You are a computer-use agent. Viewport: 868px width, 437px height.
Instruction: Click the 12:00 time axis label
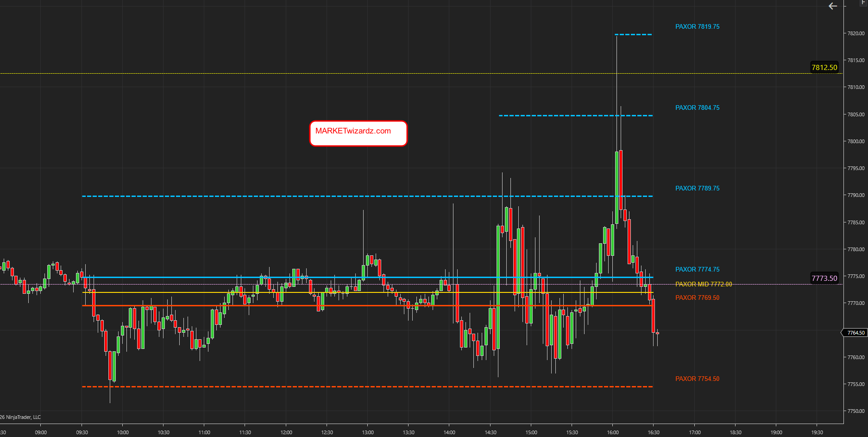pyautogui.click(x=286, y=432)
